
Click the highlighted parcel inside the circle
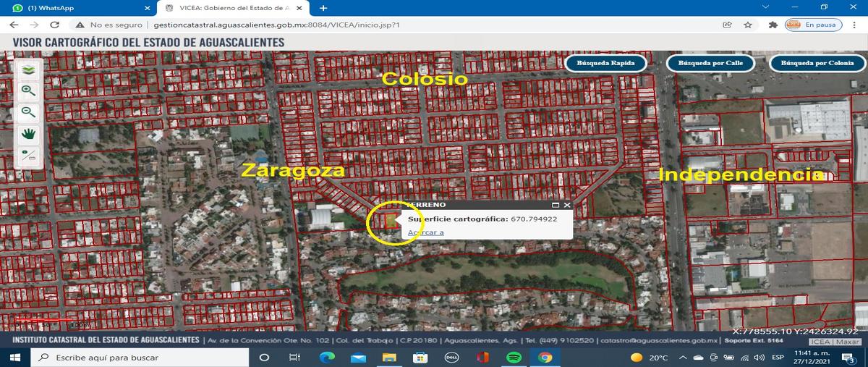390,222
